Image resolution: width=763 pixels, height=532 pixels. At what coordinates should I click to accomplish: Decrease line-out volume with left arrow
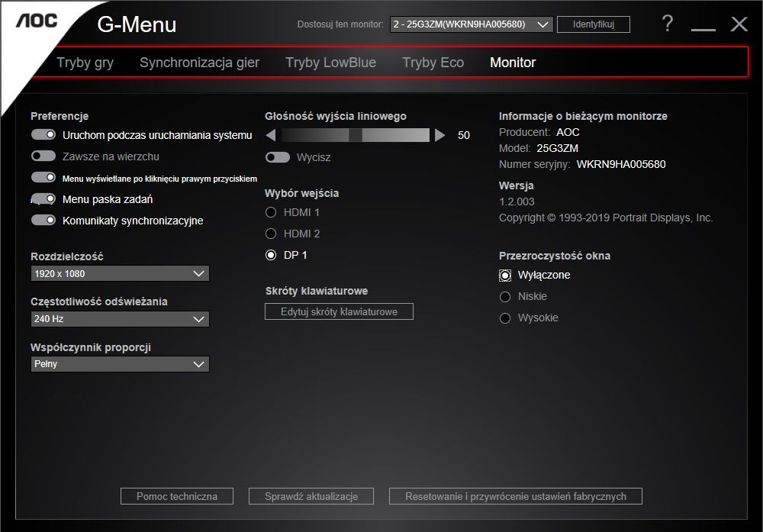[271, 135]
